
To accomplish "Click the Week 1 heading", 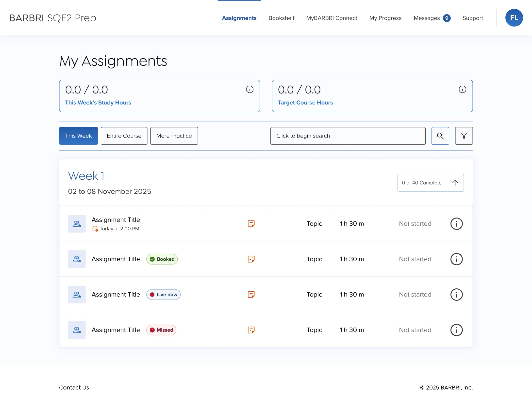I will click(x=86, y=176).
